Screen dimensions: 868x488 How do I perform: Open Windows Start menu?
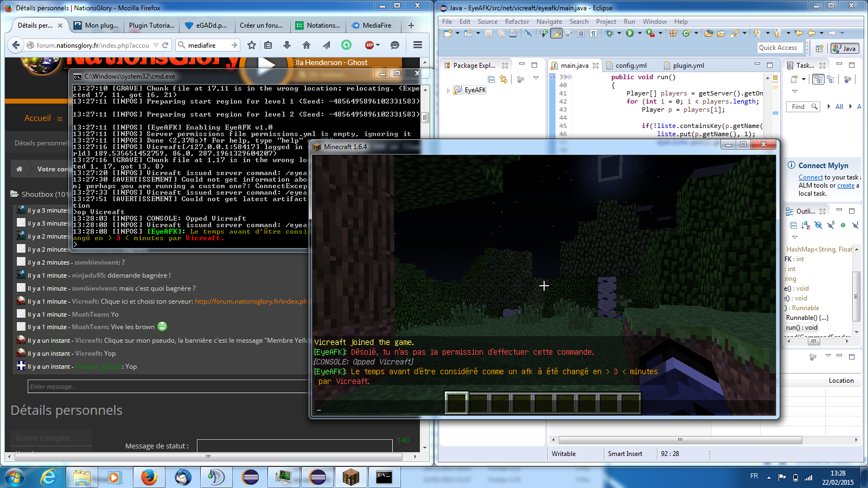(x=15, y=477)
